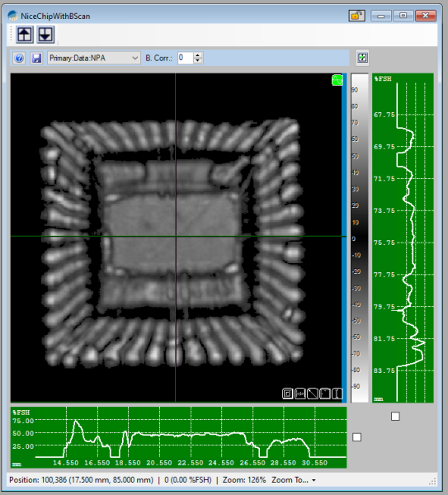Click the toolbar grip handle
This screenshot has height=495, width=448.
[x=12, y=34]
